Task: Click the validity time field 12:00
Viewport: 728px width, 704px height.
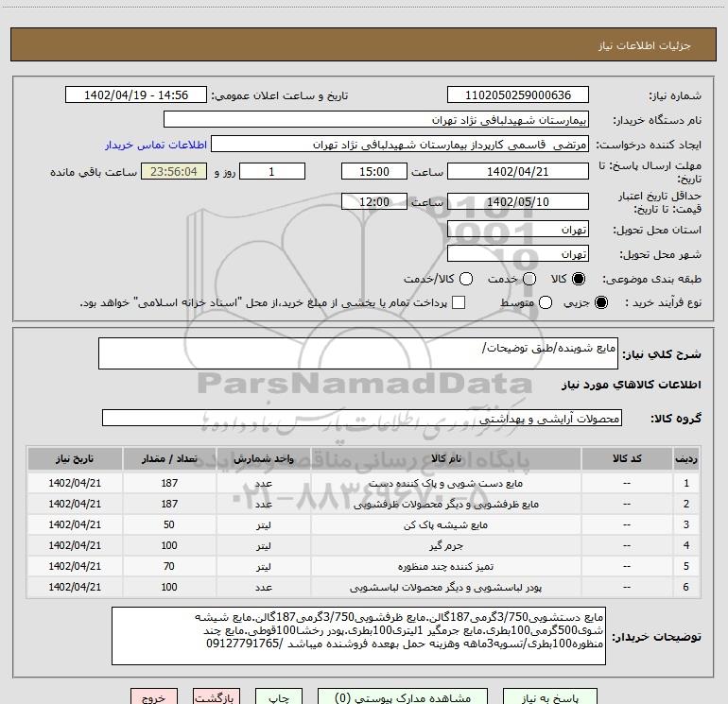Action: tap(374, 201)
